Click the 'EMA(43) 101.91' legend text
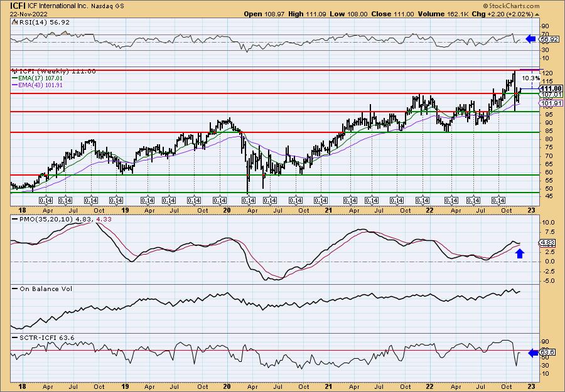 (41, 85)
